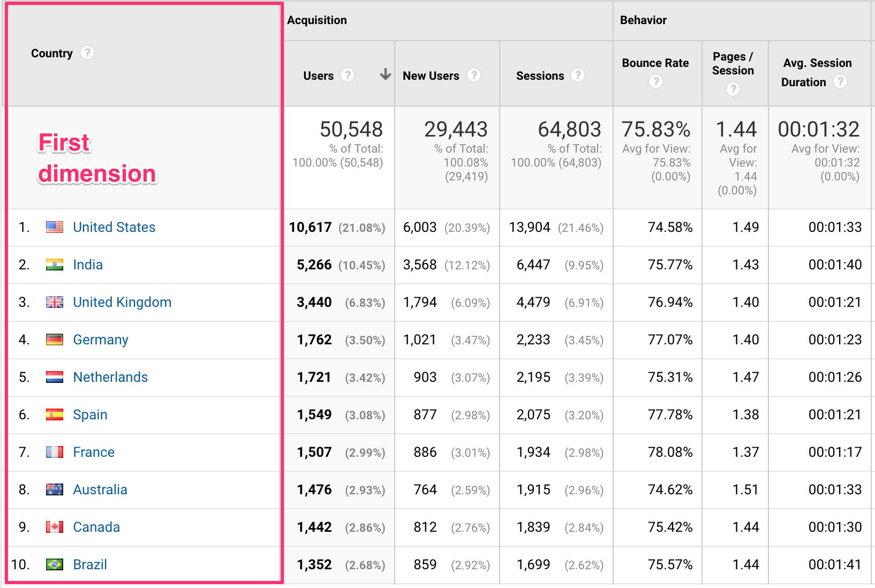Open the United States country link

(x=114, y=227)
